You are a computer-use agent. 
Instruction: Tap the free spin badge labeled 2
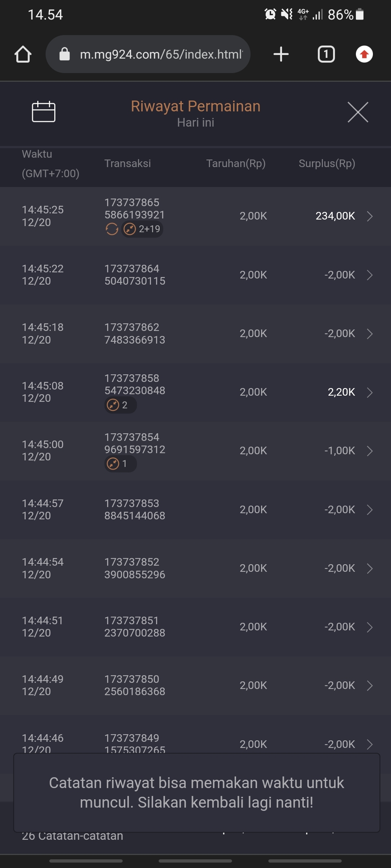(x=120, y=405)
